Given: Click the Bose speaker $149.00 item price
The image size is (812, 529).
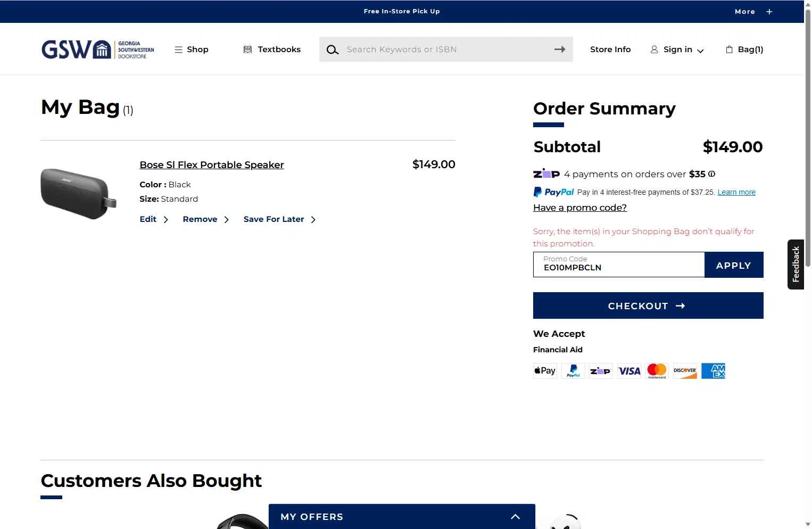Looking at the screenshot, I should tap(434, 164).
